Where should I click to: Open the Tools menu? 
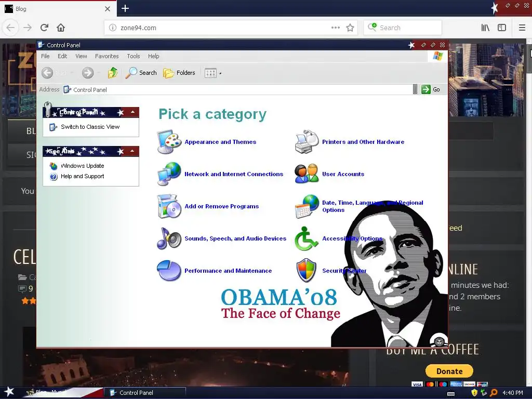134,56
